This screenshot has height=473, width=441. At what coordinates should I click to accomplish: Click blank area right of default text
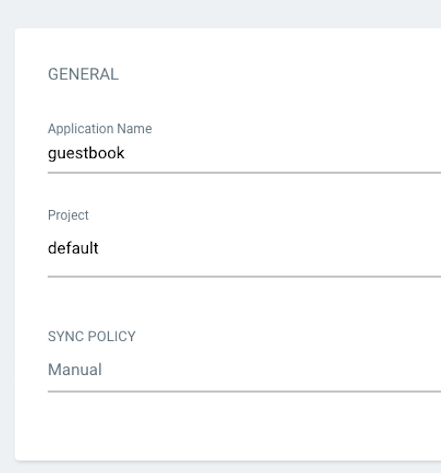270,248
